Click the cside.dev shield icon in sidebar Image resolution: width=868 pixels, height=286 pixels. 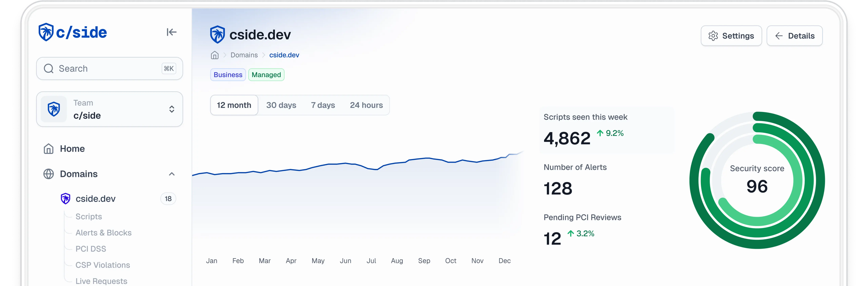[65, 198]
